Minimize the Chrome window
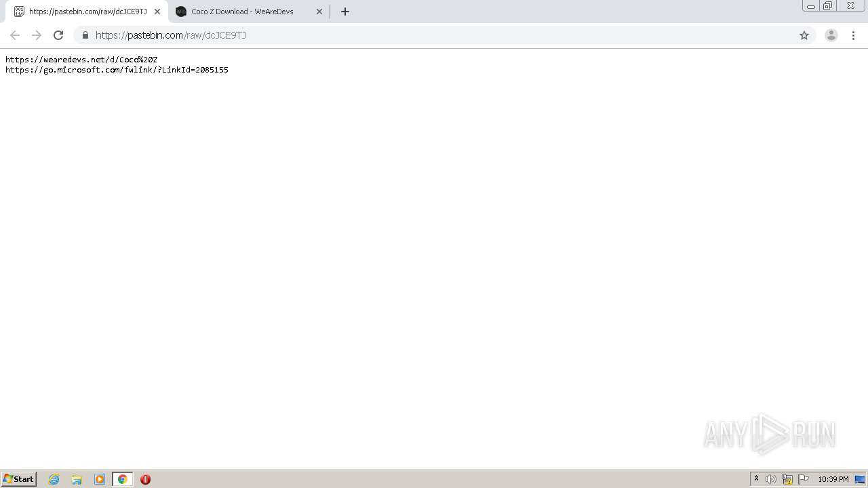The height and width of the screenshot is (488, 868). coord(810,6)
